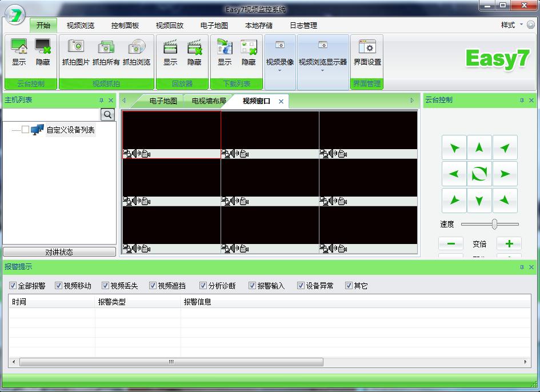
Task: Adjust the 速度 speed slider
Action: point(494,224)
